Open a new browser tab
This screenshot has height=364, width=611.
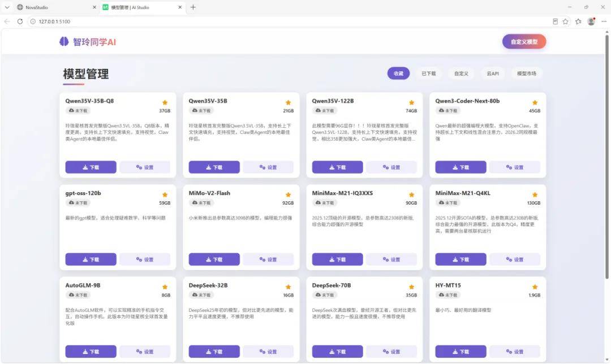click(193, 7)
